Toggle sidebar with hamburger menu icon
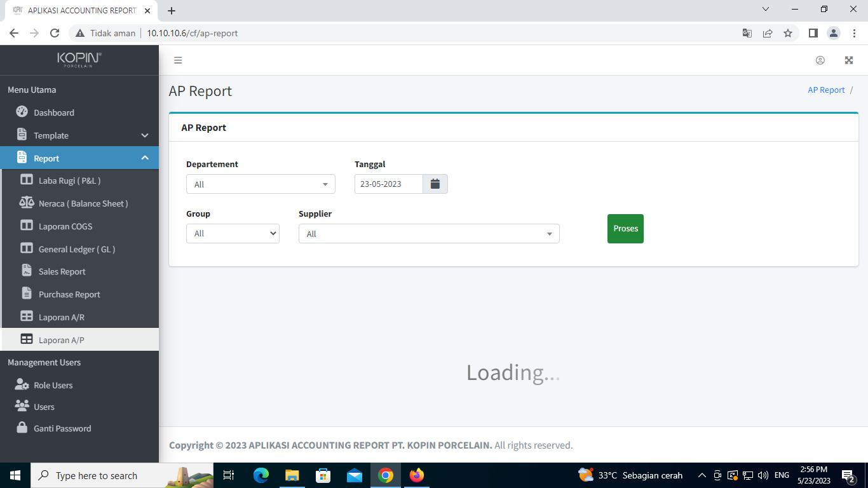This screenshot has height=488, width=868. [178, 60]
